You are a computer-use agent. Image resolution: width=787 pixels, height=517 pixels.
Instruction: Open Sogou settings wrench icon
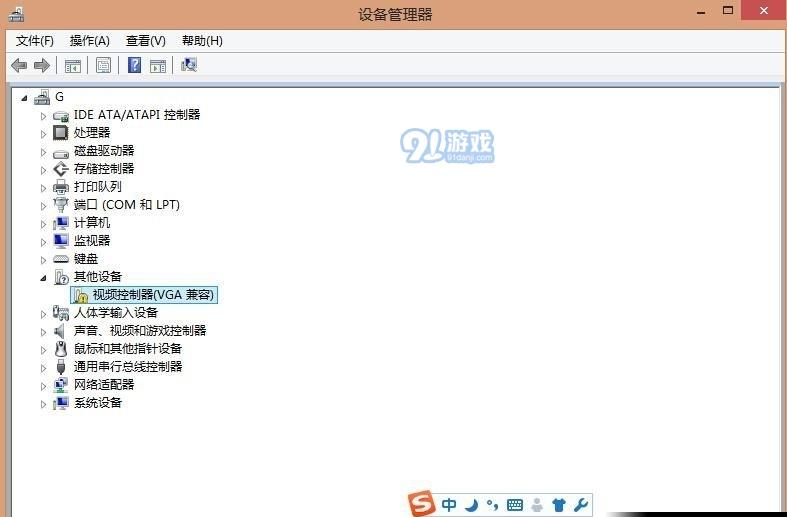(x=581, y=504)
